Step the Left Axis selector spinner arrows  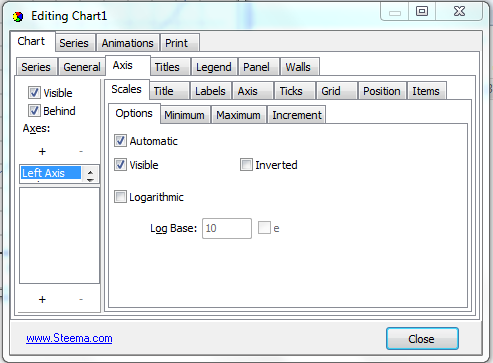coord(90,175)
